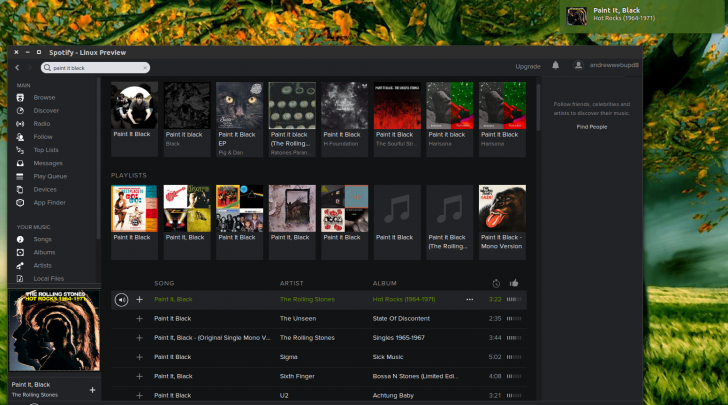Image resolution: width=728 pixels, height=405 pixels.
Task: Click the search field containing paint it black
Action: tap(95, 67)
